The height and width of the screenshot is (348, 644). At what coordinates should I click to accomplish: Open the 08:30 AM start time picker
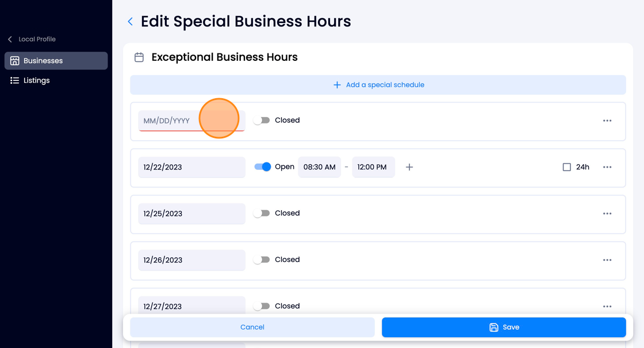[x=320, y=167]
